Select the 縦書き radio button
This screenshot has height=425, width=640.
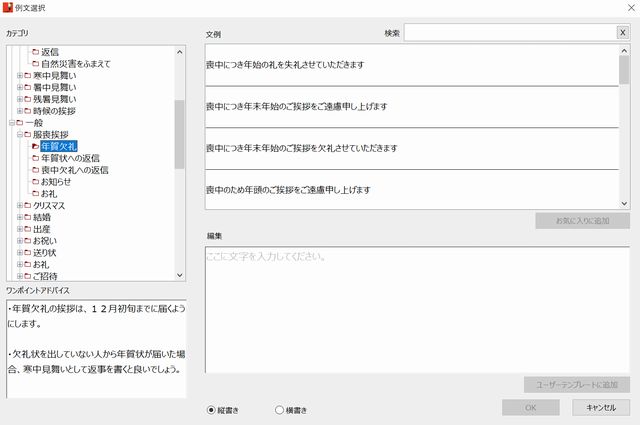coord(211,409)
